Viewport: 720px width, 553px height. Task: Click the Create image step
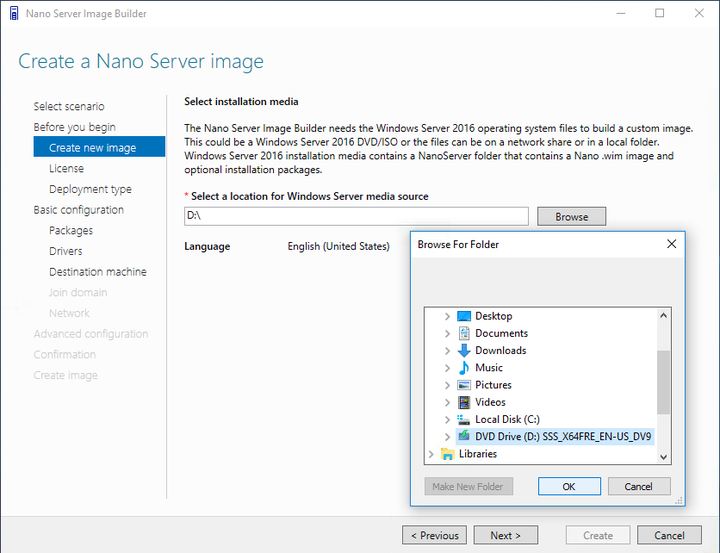[66, 375]
